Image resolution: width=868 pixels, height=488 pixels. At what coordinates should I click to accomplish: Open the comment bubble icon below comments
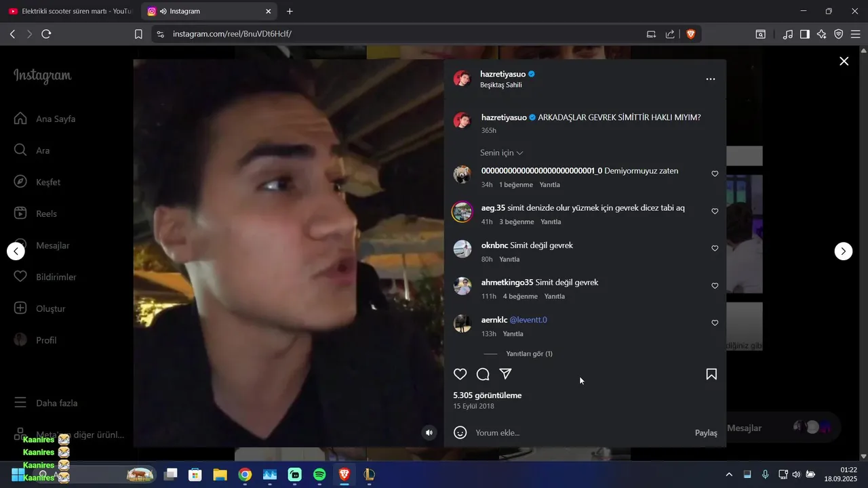pos(483,374)
